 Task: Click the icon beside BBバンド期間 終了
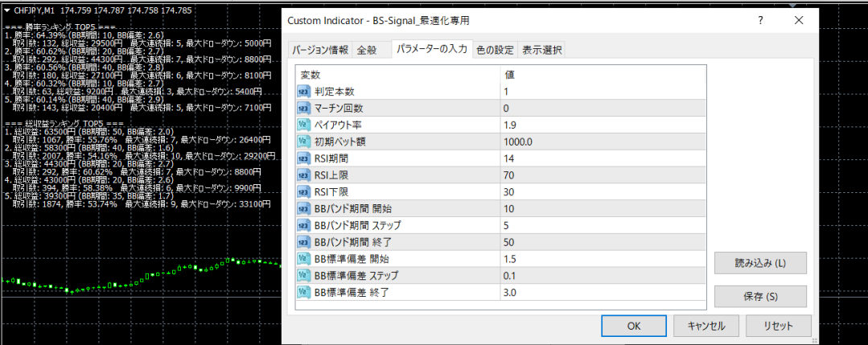pyautogui.click(x=303, y=242)
